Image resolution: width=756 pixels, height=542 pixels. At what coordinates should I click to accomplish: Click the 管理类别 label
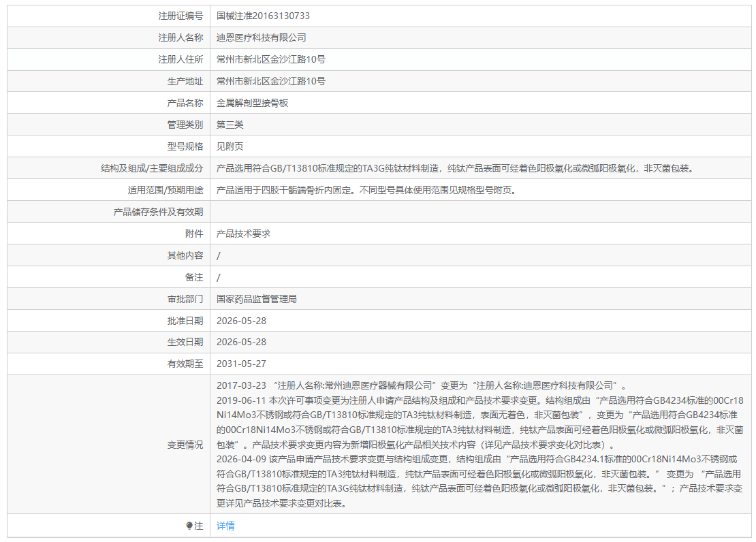pyautogui.click(x=185, y=125)
